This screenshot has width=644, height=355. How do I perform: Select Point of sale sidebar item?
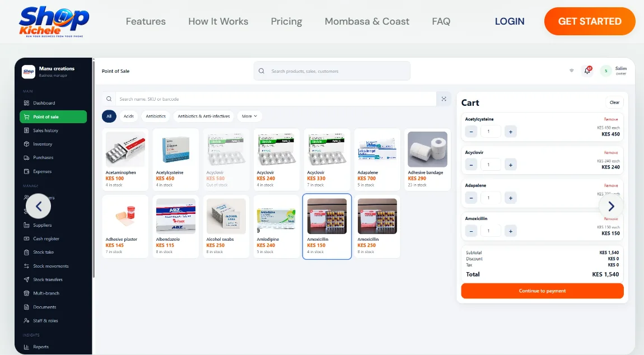pyautogui.click(x=53, y=116)
